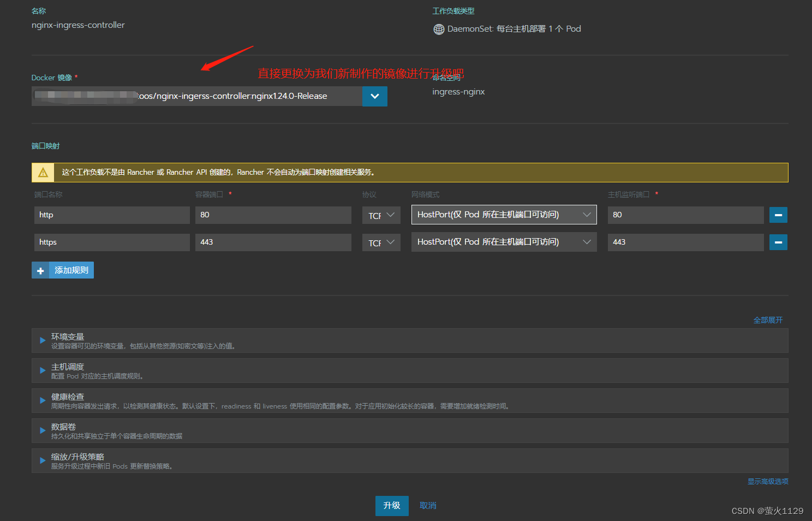Screen dimensions: 812x521
Task: Expand the 数据卷 section
Action: pyautogui.click(x=410, y=431)
